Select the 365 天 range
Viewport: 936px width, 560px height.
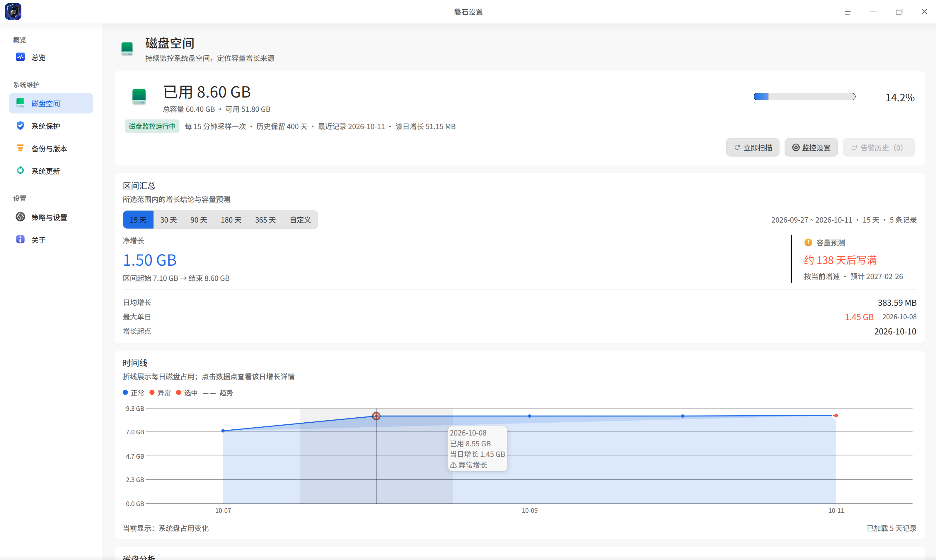point(265,220)
